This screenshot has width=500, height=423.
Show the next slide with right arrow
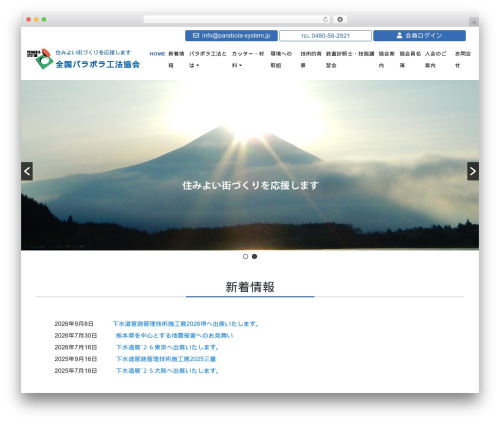tap(473, 171)
